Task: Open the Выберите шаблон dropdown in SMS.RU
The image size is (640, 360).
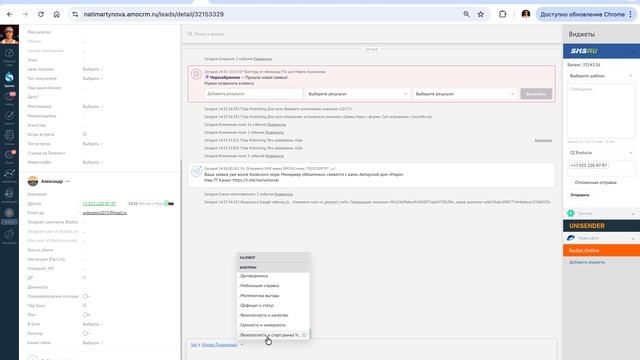Action: click(601, 76)
